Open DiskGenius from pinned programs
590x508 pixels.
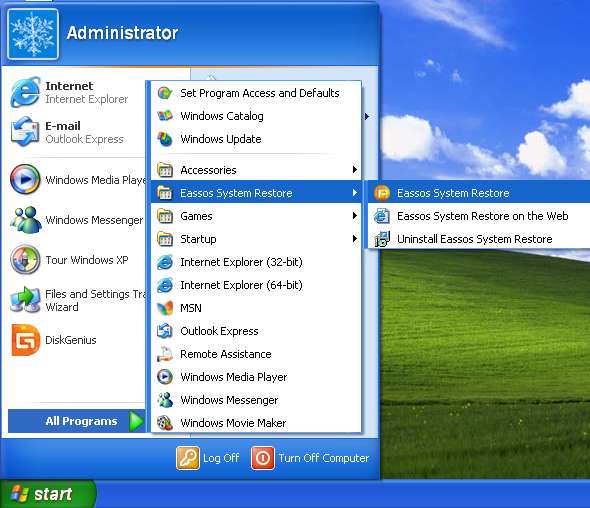tap(74, 340)
